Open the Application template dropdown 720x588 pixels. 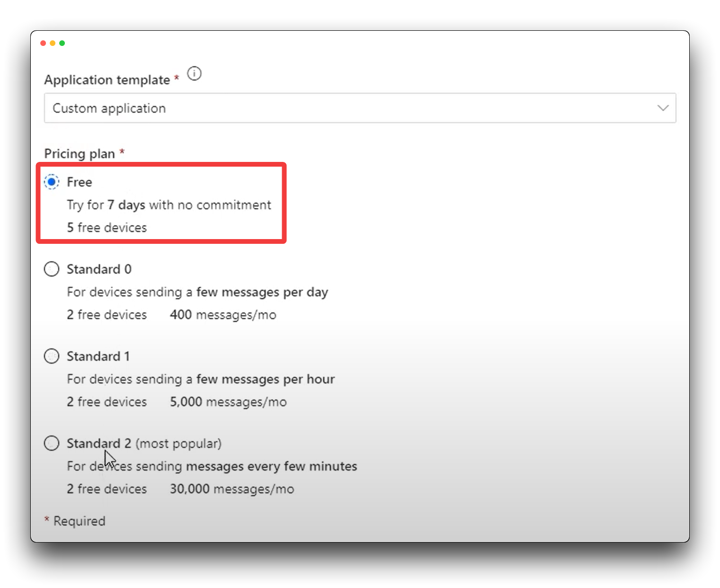[x=360, y=108]
